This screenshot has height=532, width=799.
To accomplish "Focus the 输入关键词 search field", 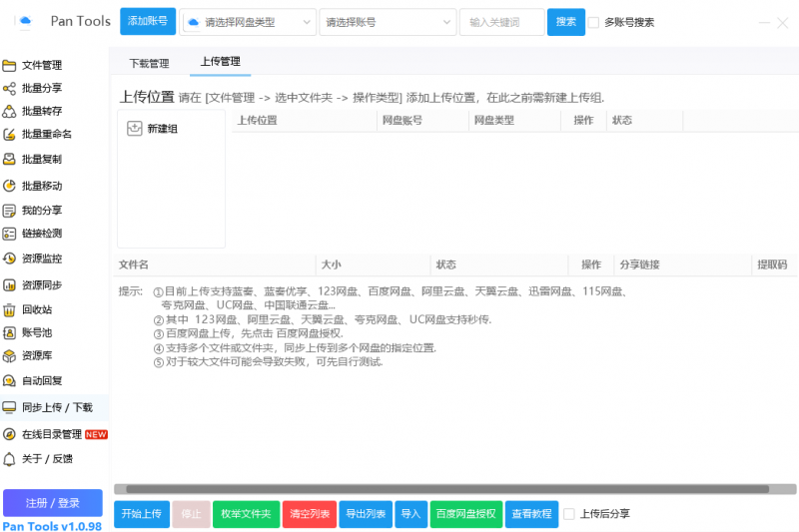I will click(502, 22).
